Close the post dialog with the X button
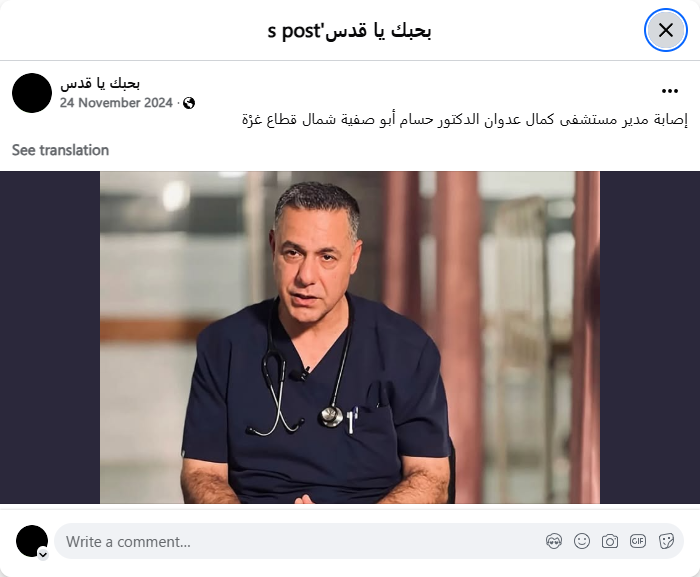700x577 pixels. pyautogui.click(x=666, y=30)
